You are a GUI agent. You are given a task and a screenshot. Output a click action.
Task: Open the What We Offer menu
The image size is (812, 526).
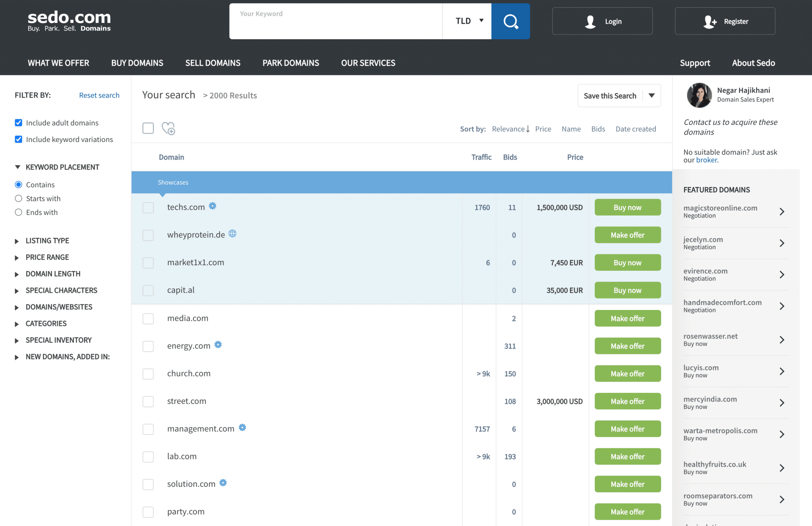(58, 63)
